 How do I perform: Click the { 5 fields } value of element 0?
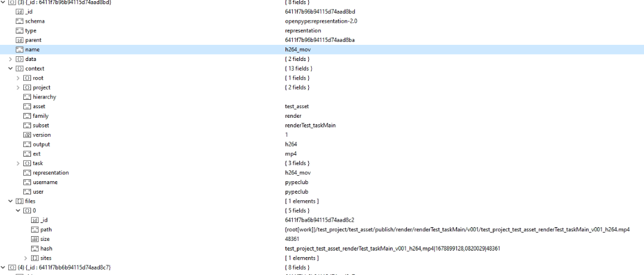[x=297, y=210]
